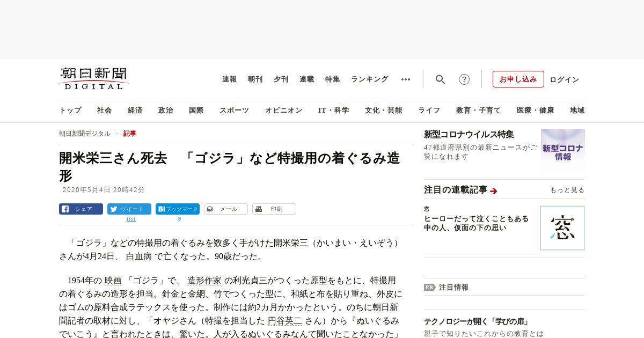Go to ライフ navigation tab

click(x=429, y=111)
